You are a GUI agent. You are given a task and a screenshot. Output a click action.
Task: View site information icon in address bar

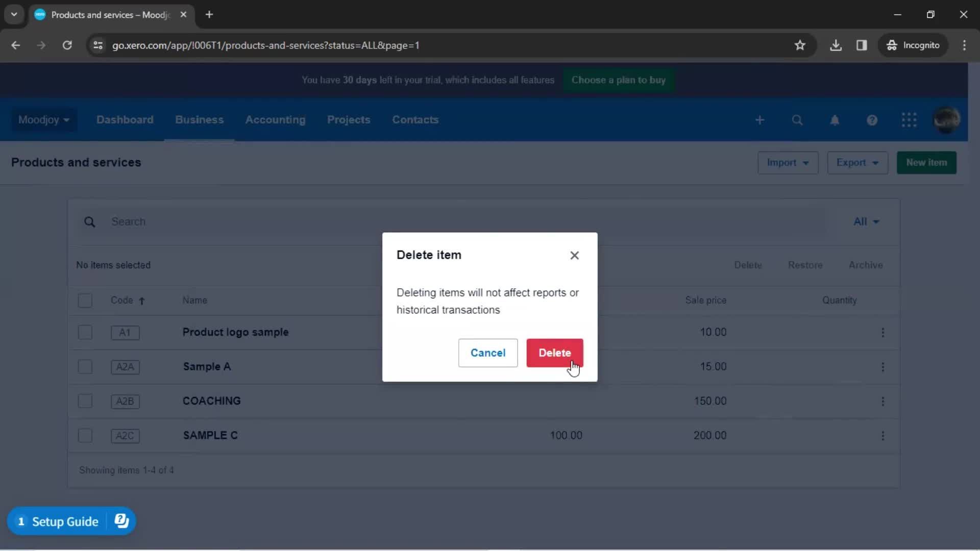98,45
